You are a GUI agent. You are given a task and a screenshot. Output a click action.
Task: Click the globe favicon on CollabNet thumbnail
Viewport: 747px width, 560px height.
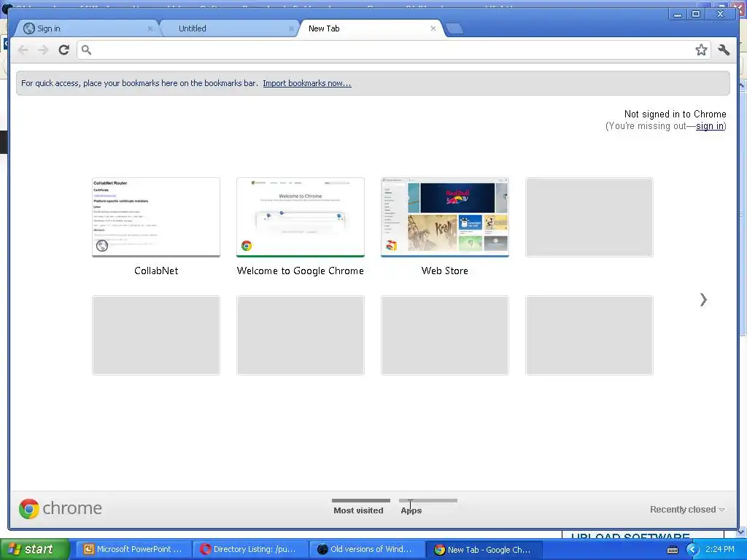pos(102,246)
